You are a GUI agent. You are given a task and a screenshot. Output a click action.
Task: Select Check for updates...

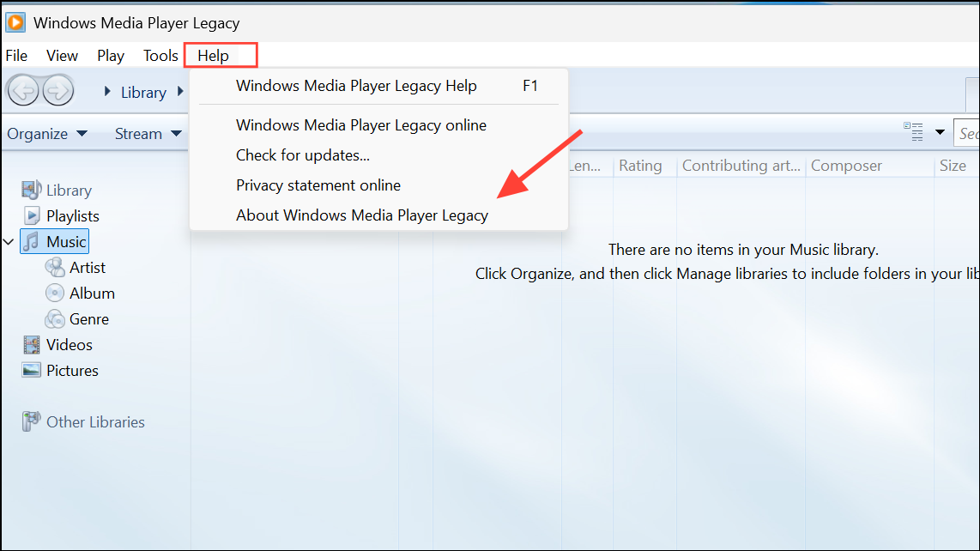click(x=378, y=155)
